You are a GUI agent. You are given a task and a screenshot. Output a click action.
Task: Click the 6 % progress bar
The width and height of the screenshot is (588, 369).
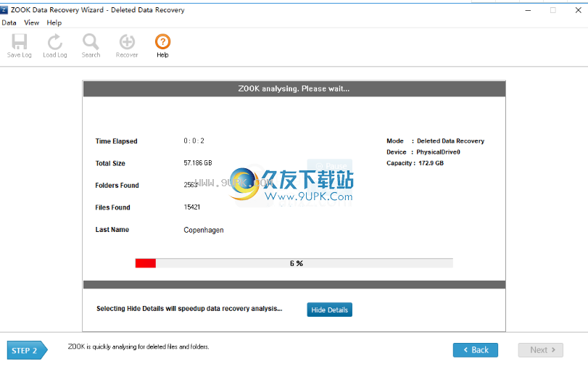click(294, 263)
